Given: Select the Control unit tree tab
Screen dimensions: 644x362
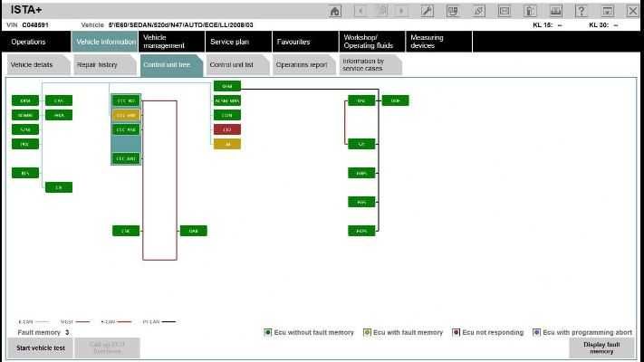Looking at the screenshot, I should (x=172, y=65).
